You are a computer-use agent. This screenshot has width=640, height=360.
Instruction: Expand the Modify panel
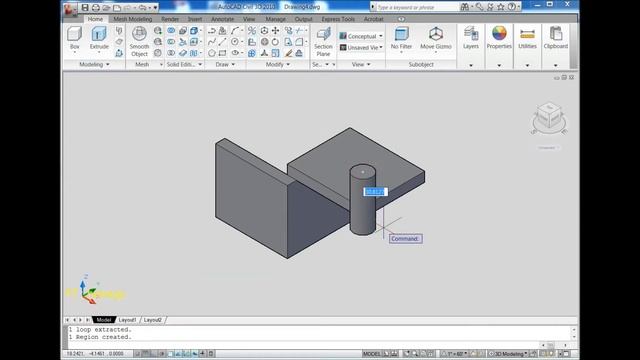coord(278,64)
